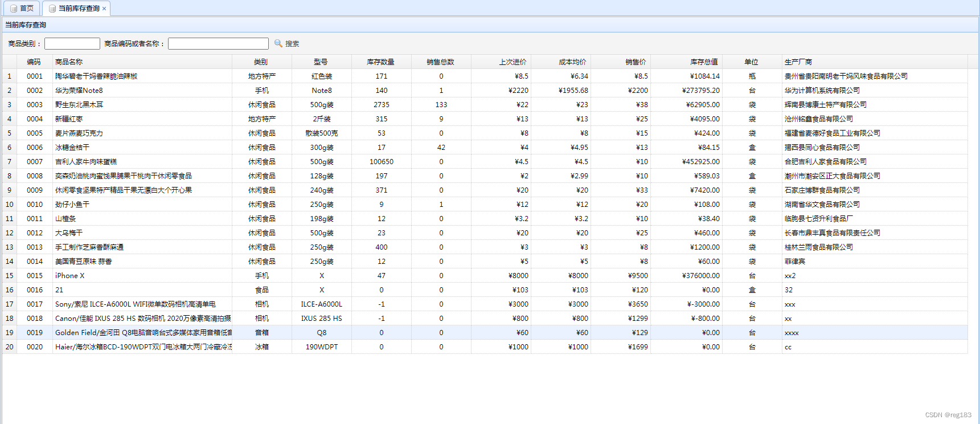Click the 销售价 column header
The image size is (980, 424).
620,62
